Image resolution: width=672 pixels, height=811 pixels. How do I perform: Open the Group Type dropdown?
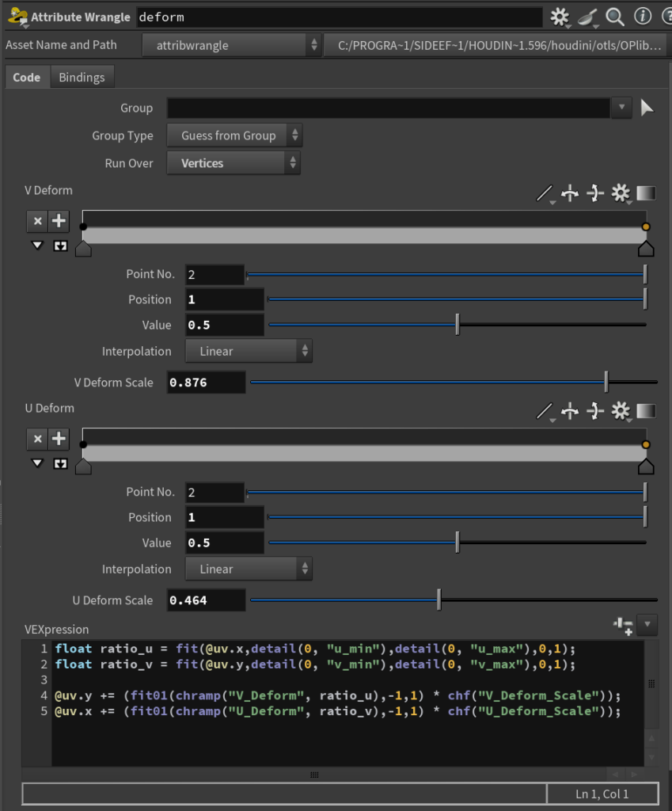(x=234, y=136)
